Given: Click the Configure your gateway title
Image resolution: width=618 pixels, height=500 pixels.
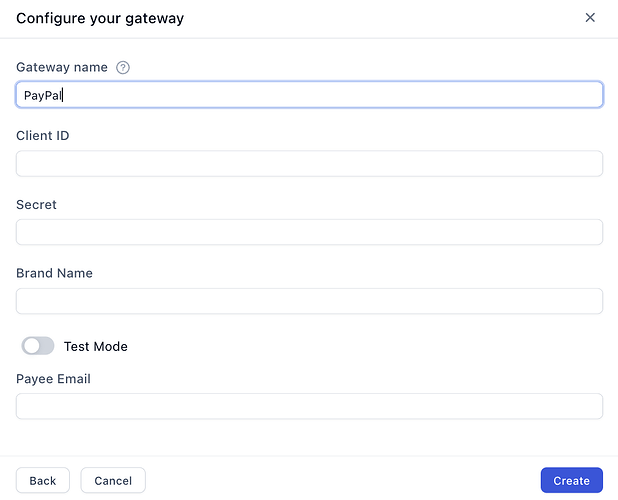Looking at the screenshot, I should tap(100, 18).
